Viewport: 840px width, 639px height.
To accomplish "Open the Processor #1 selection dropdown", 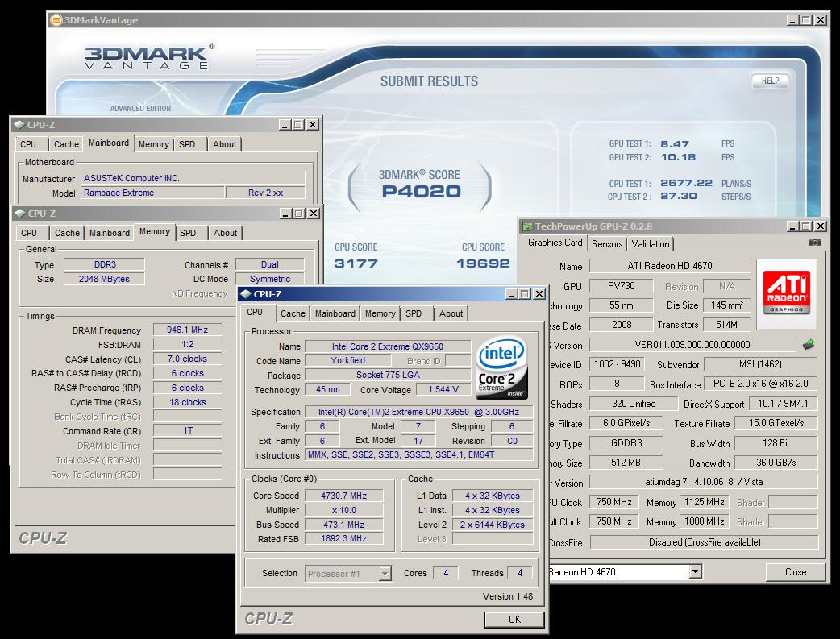I will click(x=385, y=574).
